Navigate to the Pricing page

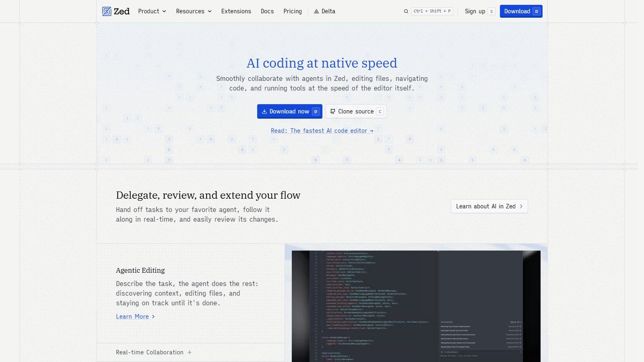[293, 11]
